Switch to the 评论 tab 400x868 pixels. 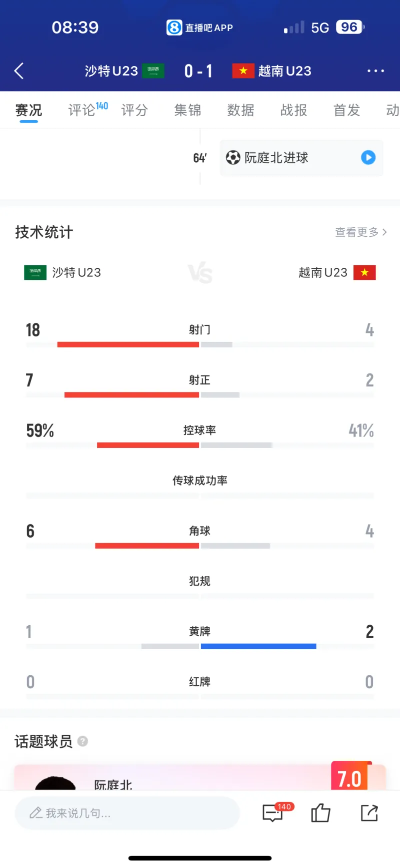coord(81,111)
